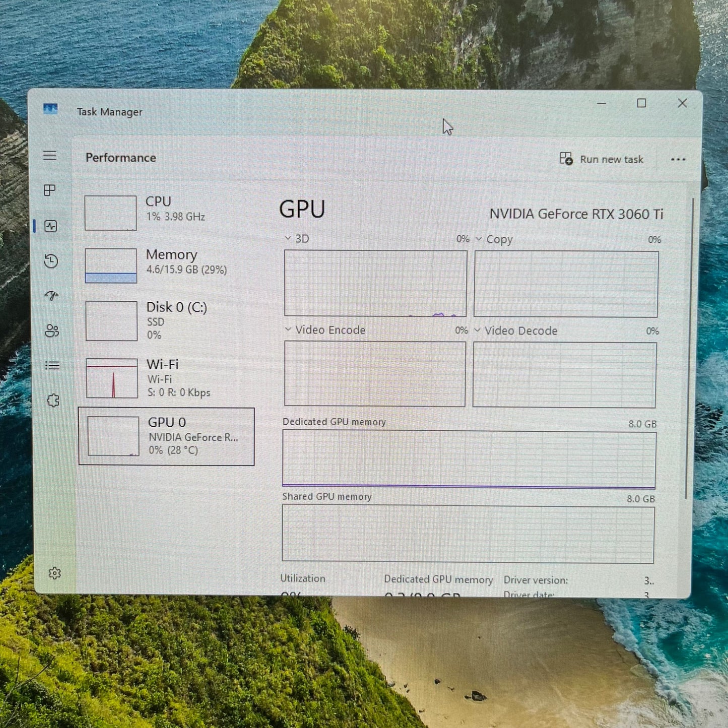Click the SSD label under Disk 0
Viewport: 728px width, 728px height.
tap(156, 322)
